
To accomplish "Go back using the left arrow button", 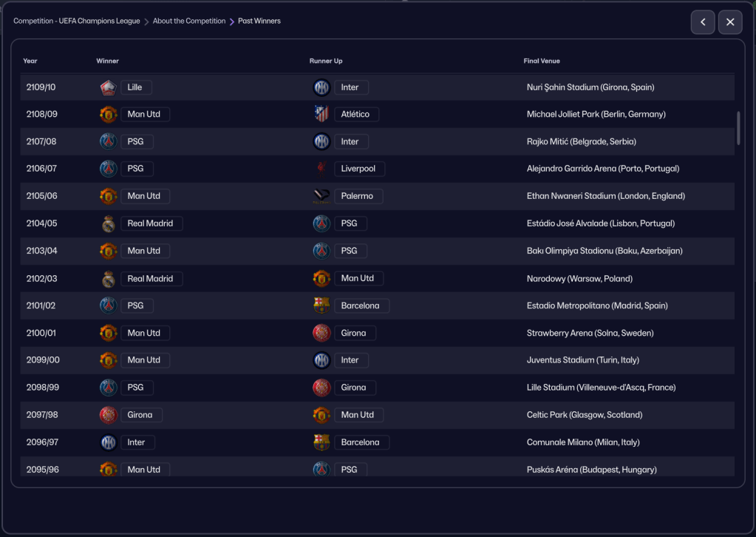I will pyautogui.click(x=702, y=22).
